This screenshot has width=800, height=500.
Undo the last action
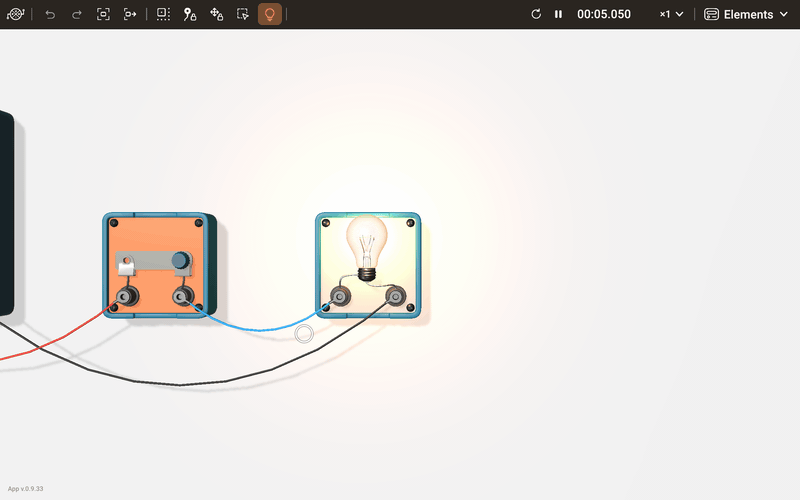[x=50, y=14]
